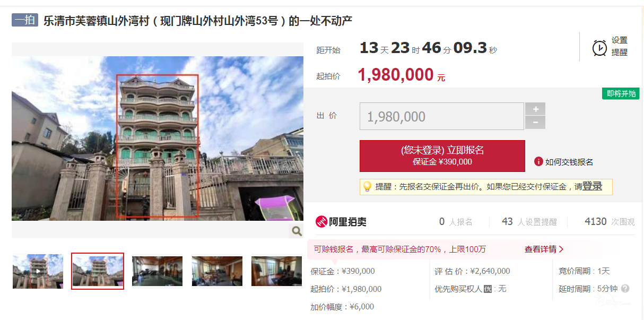
Task: Focus the 出价 bid amount field
Action: coord(442,116)
